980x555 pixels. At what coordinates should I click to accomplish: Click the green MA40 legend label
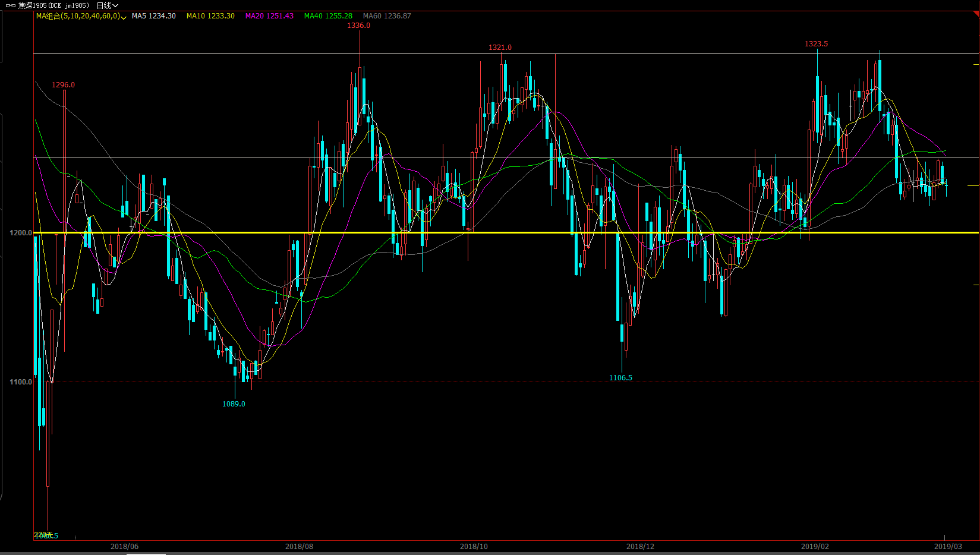coord(328,16)
